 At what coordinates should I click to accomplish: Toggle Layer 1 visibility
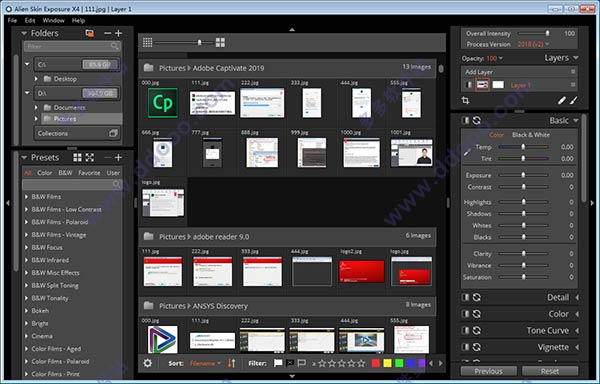click(x=468, y=85)
